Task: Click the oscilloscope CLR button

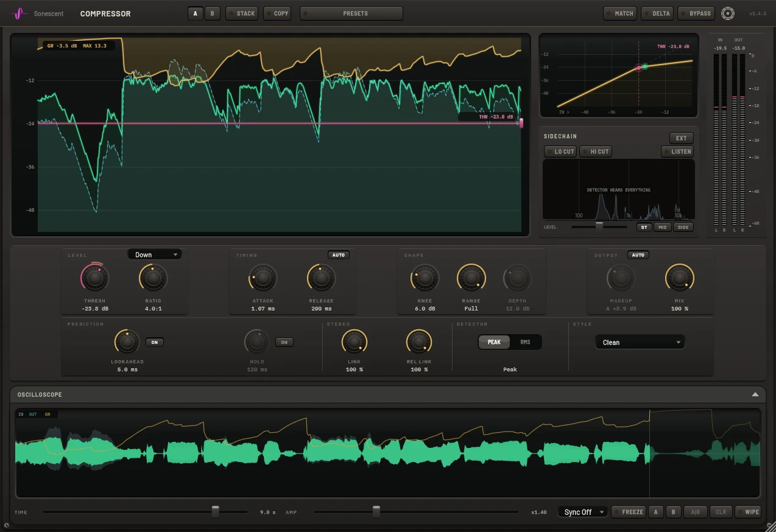Action: [x=721, y=512]
